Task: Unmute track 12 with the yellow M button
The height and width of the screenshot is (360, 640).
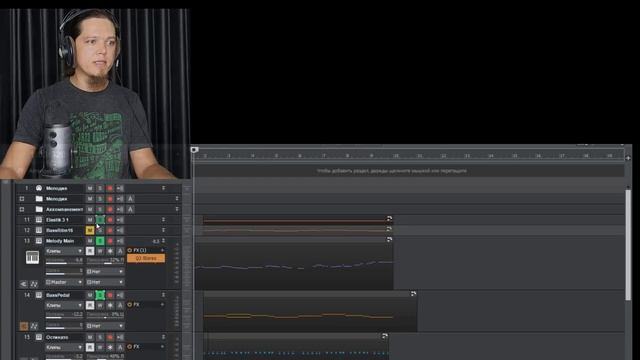Action: [90, 230]
